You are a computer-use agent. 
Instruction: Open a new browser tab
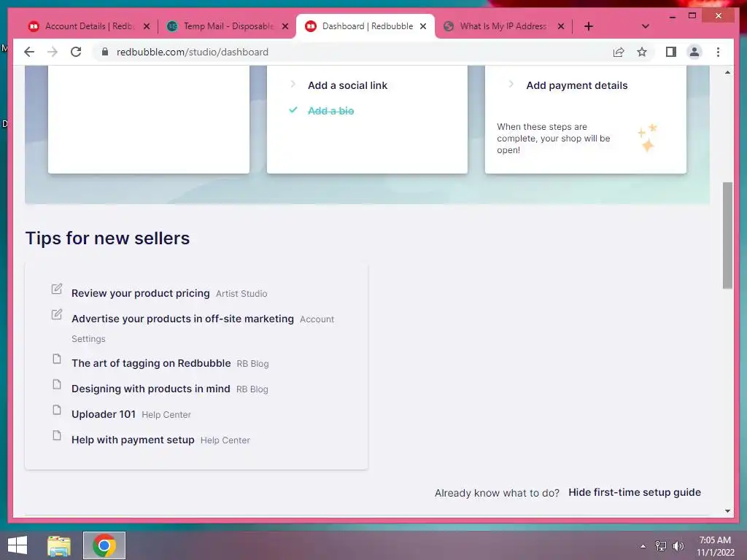[589, 26]
